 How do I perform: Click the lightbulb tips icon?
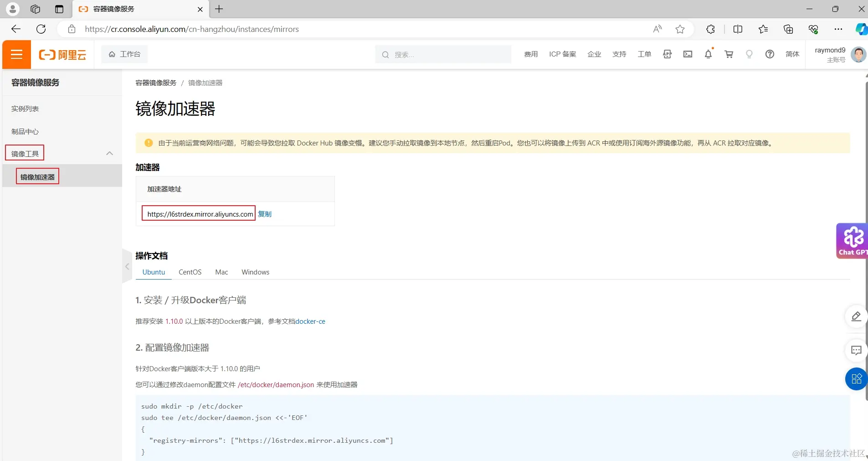(749, 54)
